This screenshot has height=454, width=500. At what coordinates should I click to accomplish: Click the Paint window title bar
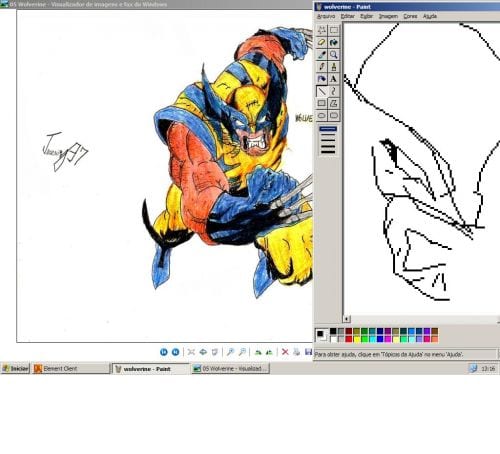tap(407, 7)
